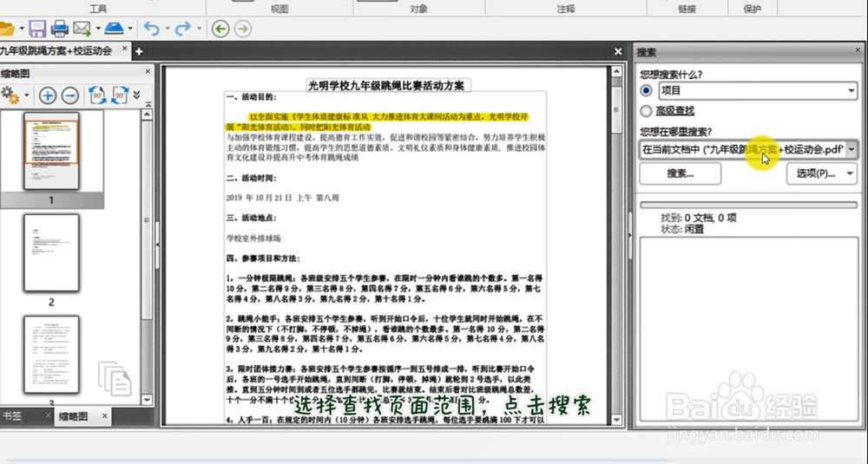The image size is (868, 464).
Task: Rotate pages 90° clockwise icon
Action: pyautogui.click(x=120, y=95)
